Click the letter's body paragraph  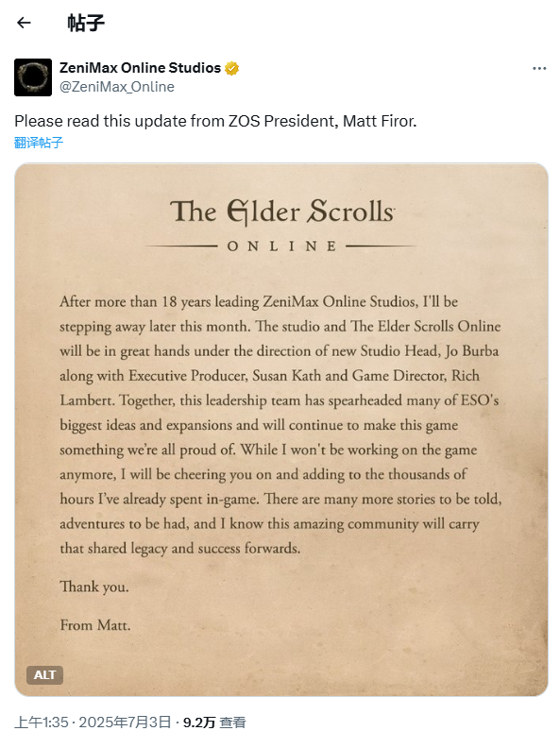pyautogui.click(x=280, y=425)
